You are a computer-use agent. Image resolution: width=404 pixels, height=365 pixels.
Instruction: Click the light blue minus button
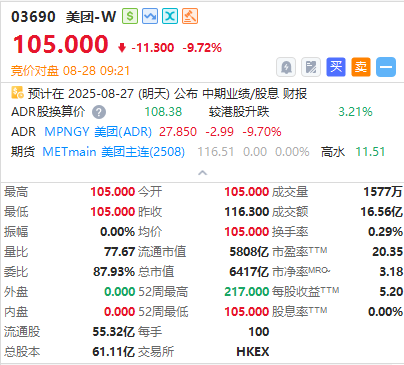386,67
